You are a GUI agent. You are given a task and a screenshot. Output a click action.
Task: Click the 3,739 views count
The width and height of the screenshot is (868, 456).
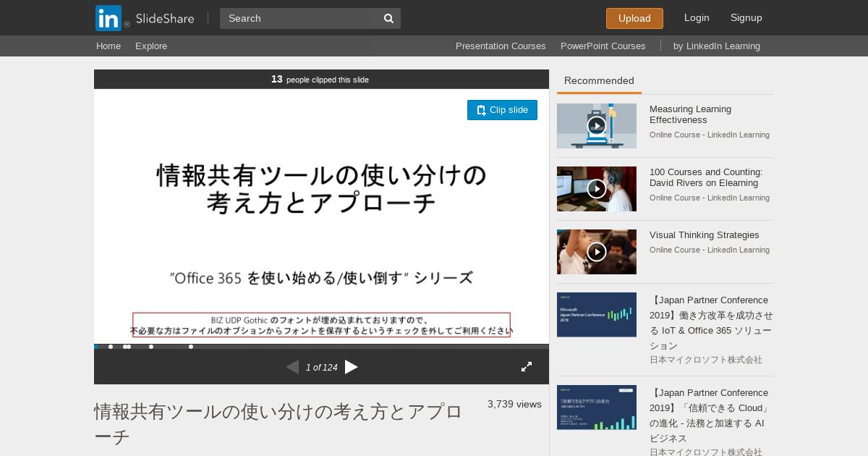[x=514, y=404]
